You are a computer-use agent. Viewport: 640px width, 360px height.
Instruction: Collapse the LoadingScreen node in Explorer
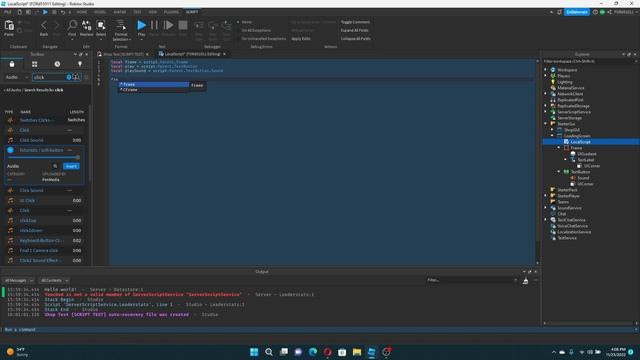tap(552, 136)
